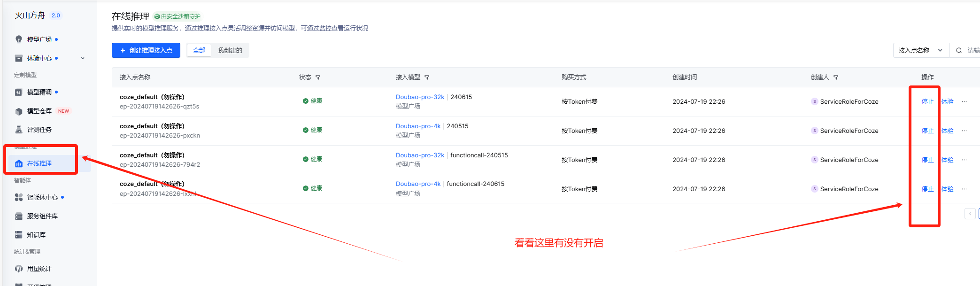Expand the 体验中心 sidebar chevron
980x286 pixels.
tap(83, 58)
